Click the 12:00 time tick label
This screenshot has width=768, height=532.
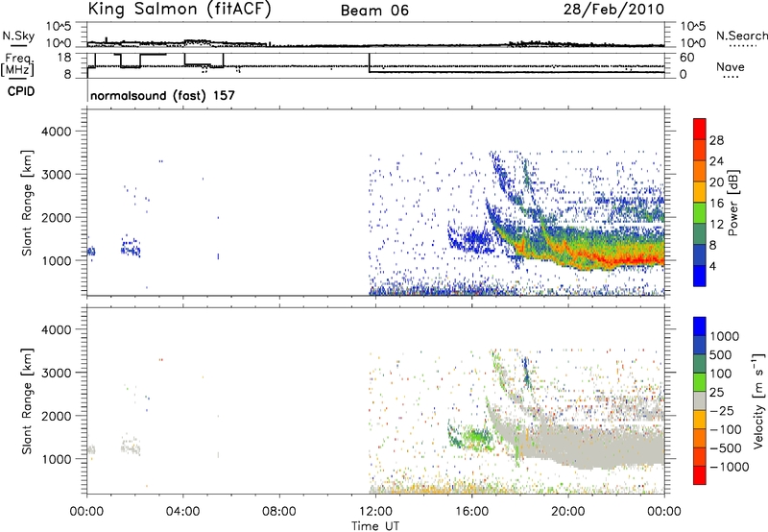(375, 512)
